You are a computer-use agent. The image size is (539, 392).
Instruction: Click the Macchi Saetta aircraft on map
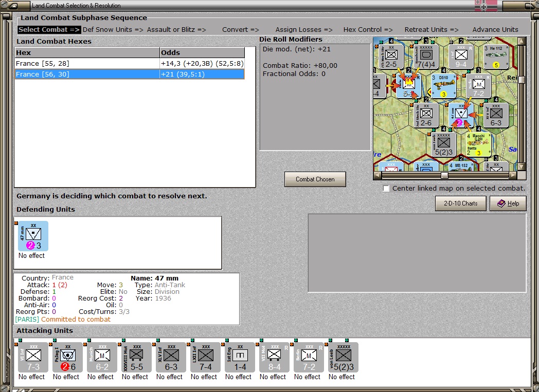[x=478, y=145]
